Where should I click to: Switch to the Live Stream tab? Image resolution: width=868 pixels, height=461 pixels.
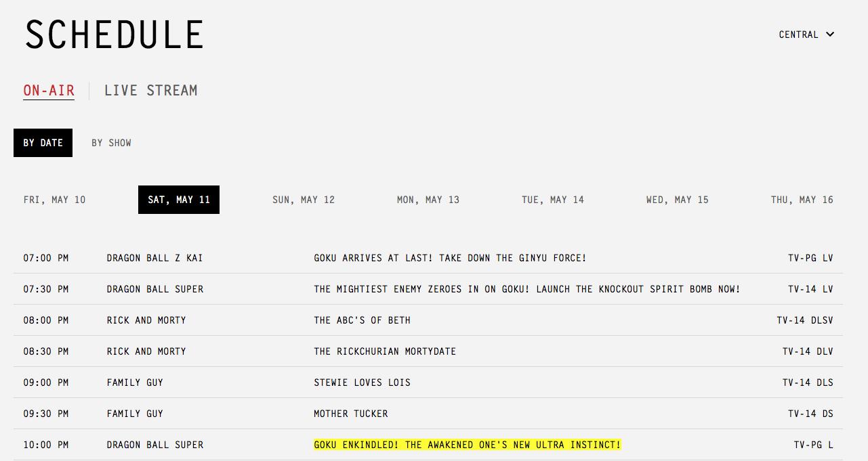[151, 91]
